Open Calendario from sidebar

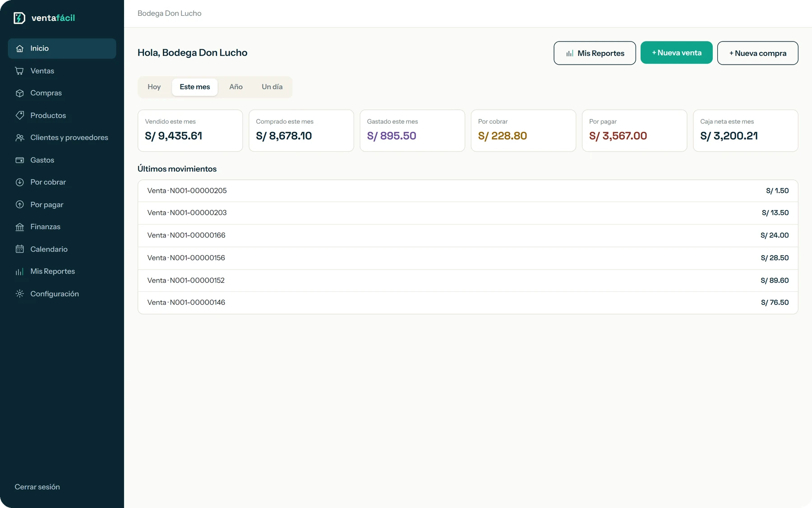point(62,249)
